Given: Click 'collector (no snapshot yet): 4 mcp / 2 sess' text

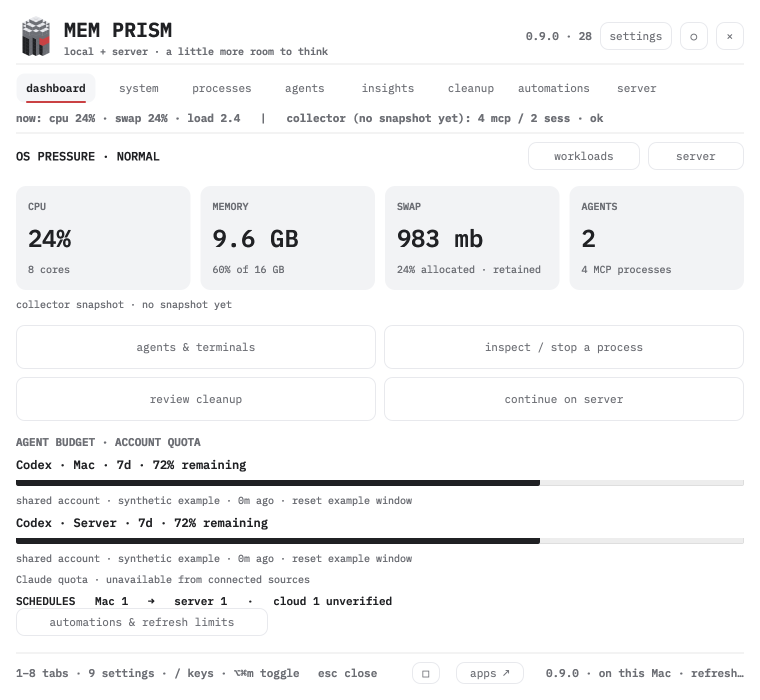Looking at the screenshot, I should pyautogui.click(x=428, y=118).
